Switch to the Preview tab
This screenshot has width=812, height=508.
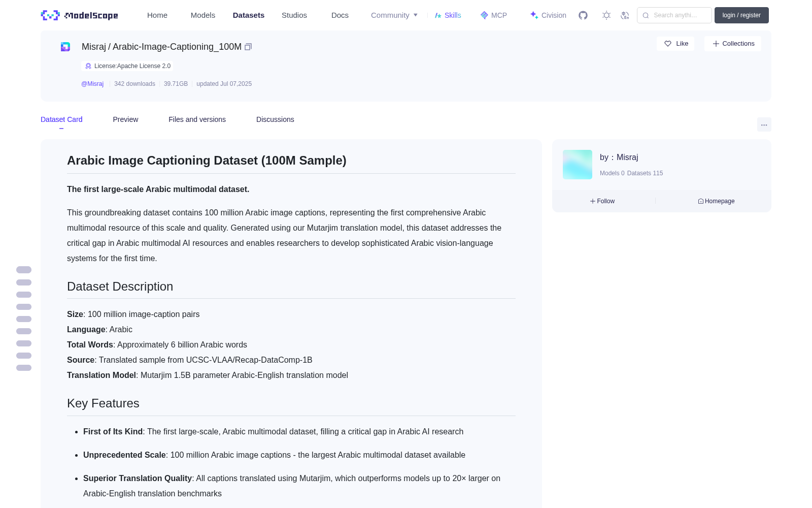(x=125, y=119)
